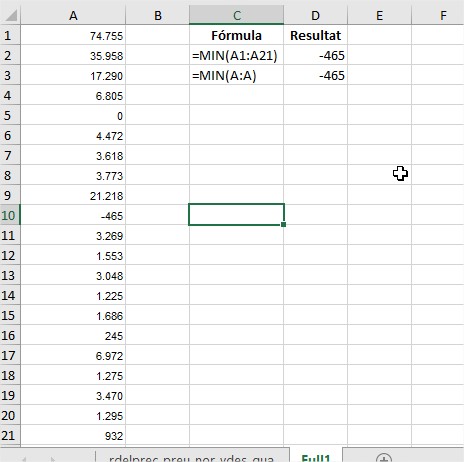The width and height of the screenshot is (464, 462).
Task: Select row 21 header
Action: (10, 435)
